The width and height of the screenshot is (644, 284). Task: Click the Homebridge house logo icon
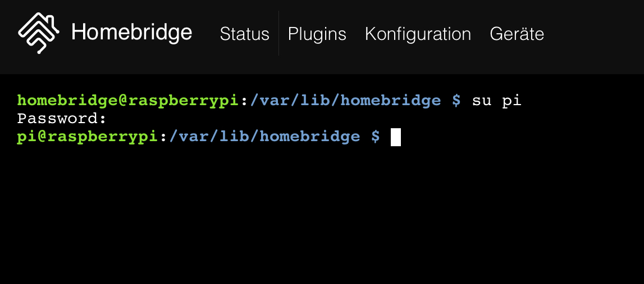point(38,33)
